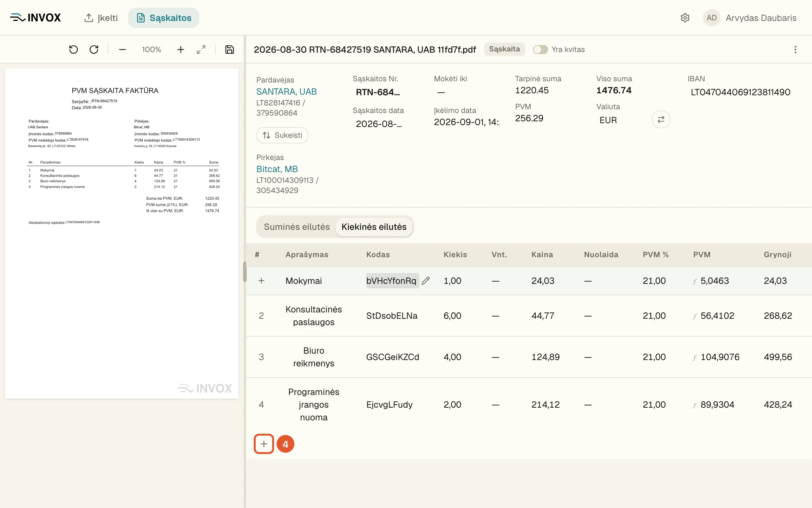The image size is (812, 508).
Task: Click the Grynoji column header
Action: pyautogui.click(x=777, y=255)
